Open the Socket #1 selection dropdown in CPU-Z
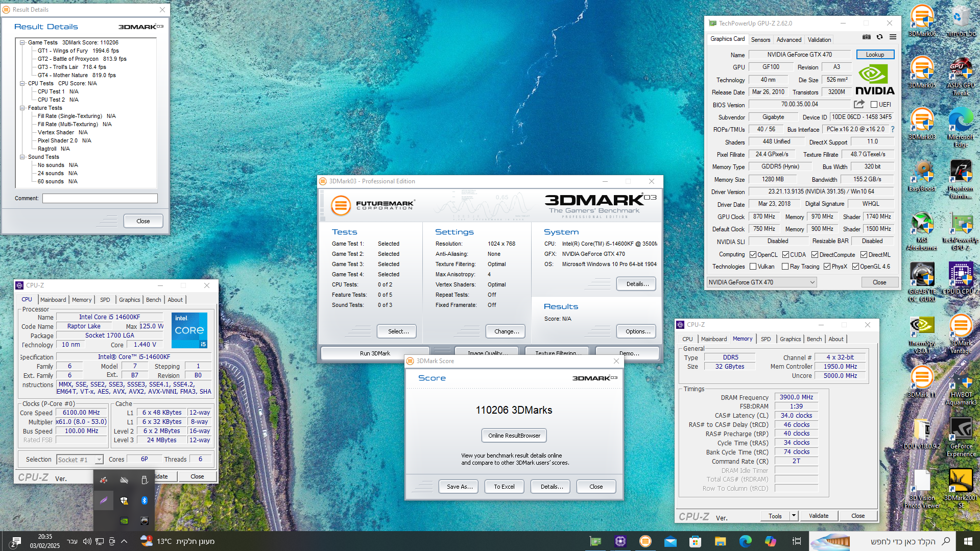The width and height of the screenshot is (980, 551). (x=80, y=460)
